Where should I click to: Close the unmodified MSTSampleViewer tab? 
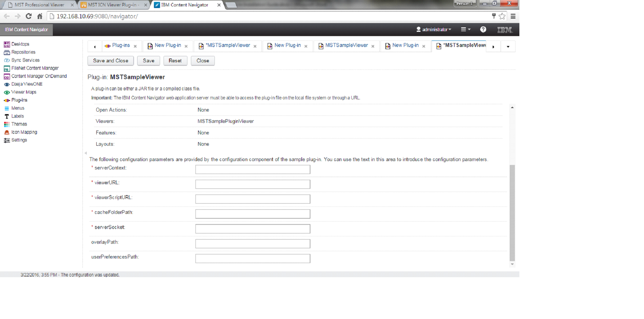[373, 46]
